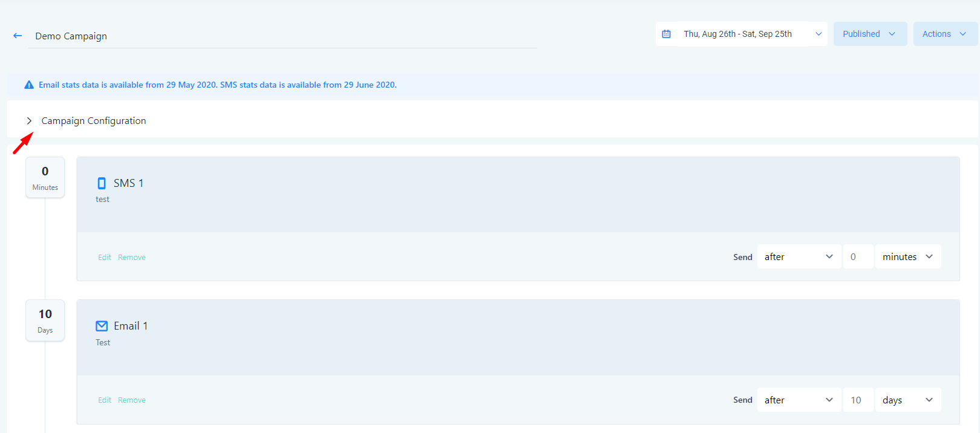This screenshot has width=980, height=433.
Task: Open the SMS 1 minutes unit dropdown
Action: pos(908,257)
